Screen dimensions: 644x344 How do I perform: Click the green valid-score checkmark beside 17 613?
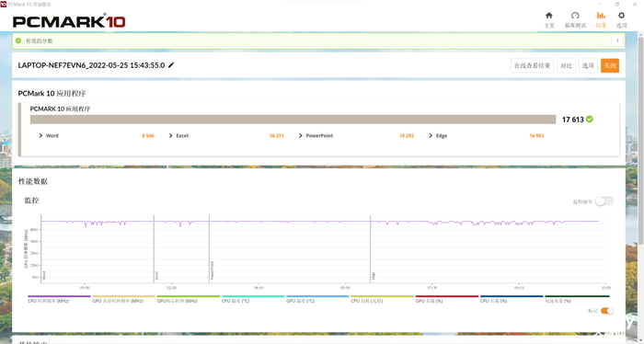point(590,119)
